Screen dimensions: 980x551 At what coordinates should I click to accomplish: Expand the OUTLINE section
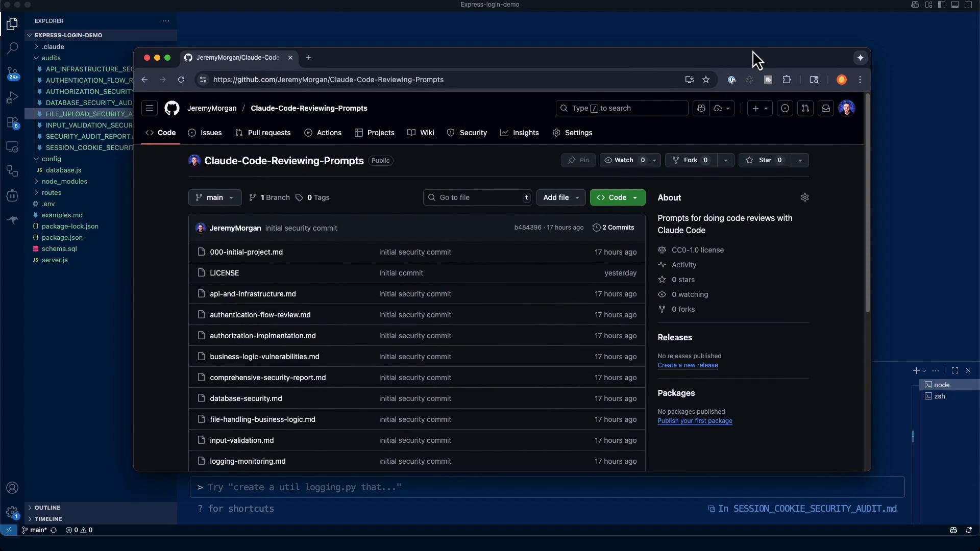coord(47,508)
